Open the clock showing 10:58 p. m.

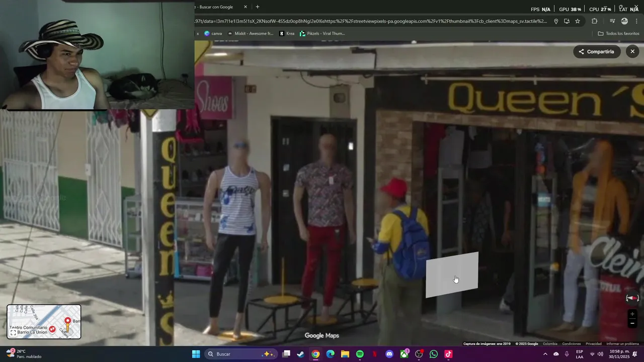(x=619, y=354)
